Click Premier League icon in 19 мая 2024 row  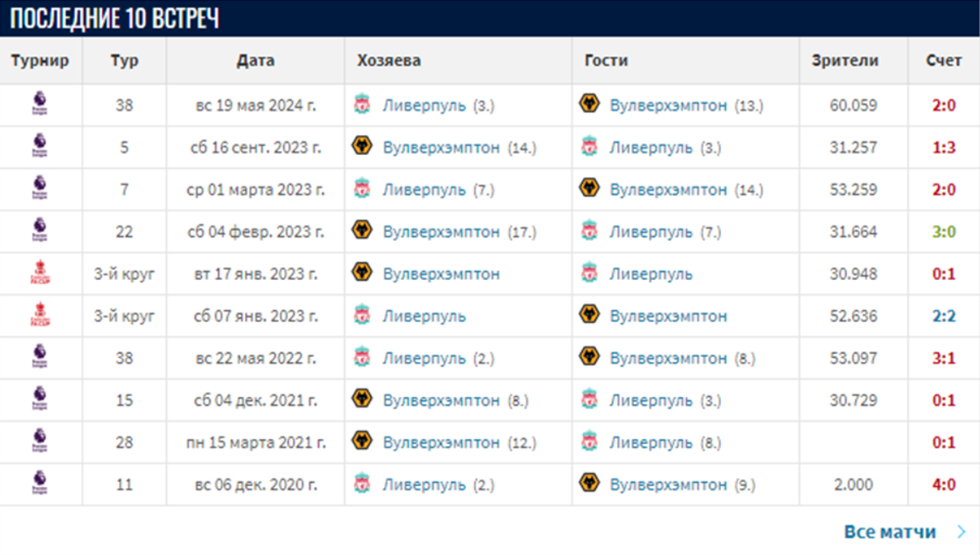40,104
